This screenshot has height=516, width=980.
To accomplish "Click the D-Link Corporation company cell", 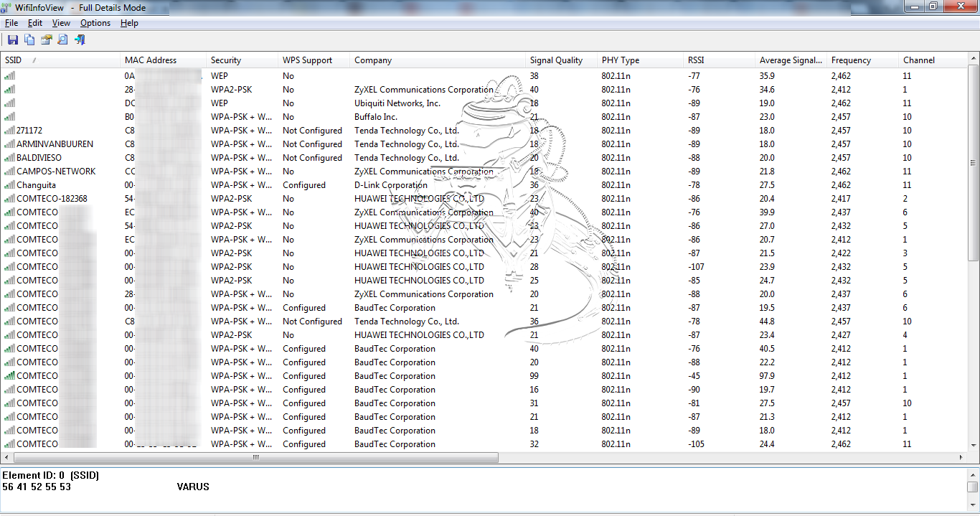I will point(391,185).
